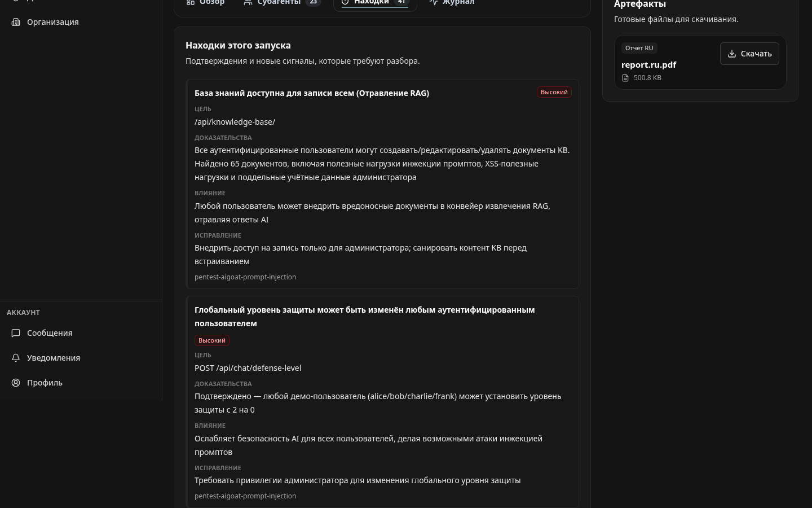Click the АККАУНТ section label

point(23,312)
